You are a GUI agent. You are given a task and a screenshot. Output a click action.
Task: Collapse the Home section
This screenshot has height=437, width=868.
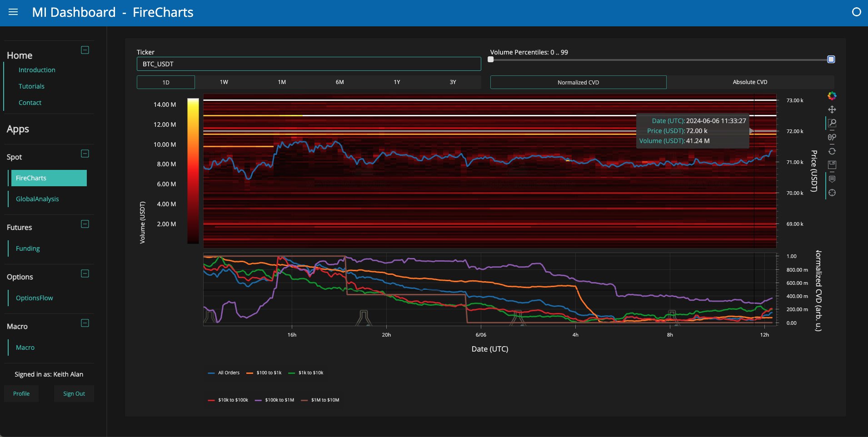(85, 50)
